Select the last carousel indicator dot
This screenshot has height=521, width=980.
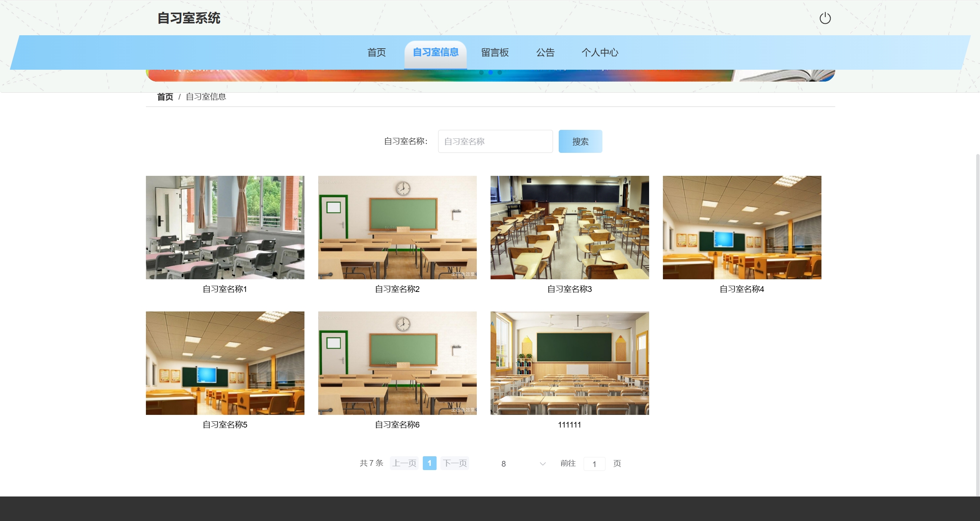[500, 72]
